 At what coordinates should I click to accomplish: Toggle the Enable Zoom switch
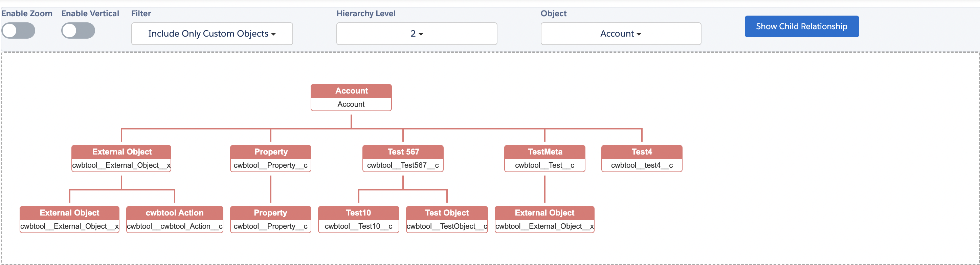[x=18, y=31]
